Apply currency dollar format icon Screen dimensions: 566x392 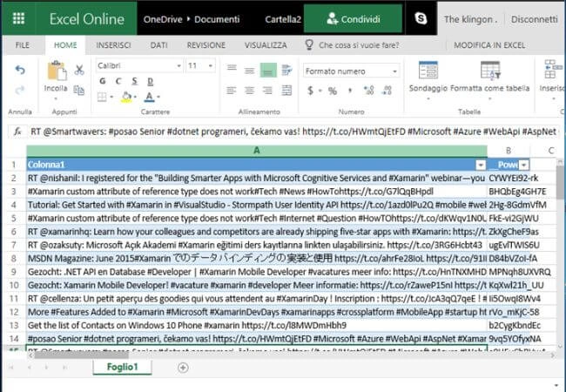[x=310, y=91]
